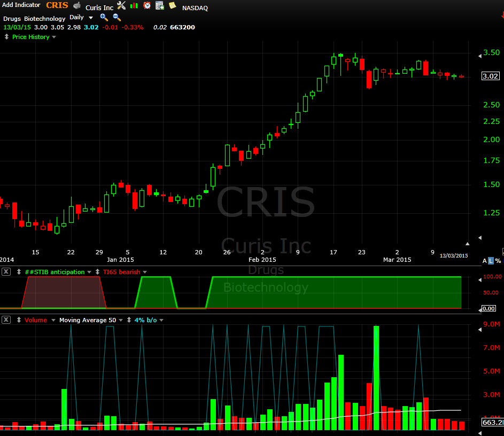Close the Volume indicator pane
Viewport: 504px width, 436px height.
[6, 320]
